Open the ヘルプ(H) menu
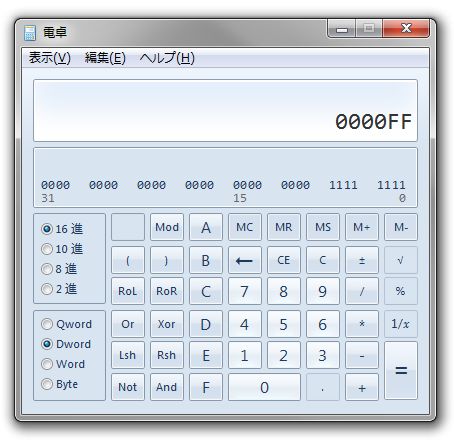Screen dimensions: 454x440 tap(167, 58)
